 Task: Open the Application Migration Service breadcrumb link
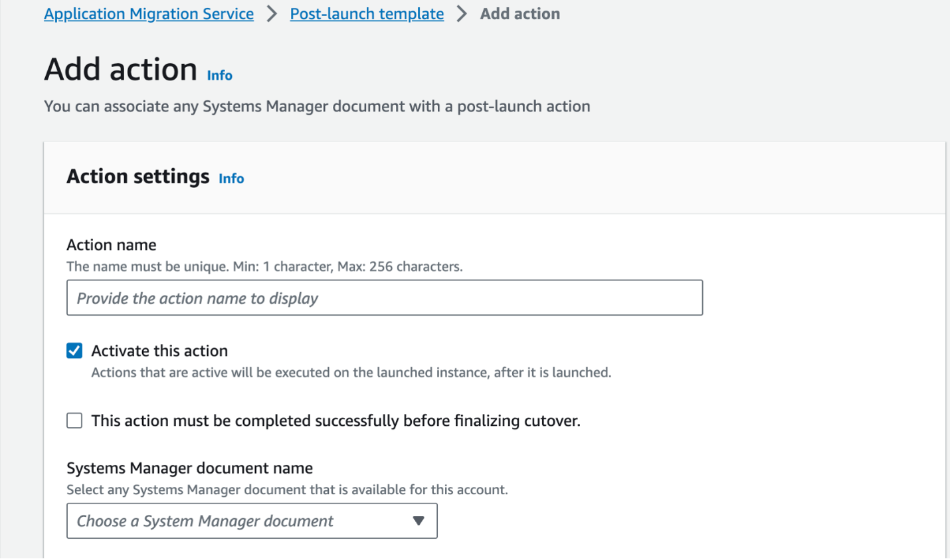pos(149,14)
